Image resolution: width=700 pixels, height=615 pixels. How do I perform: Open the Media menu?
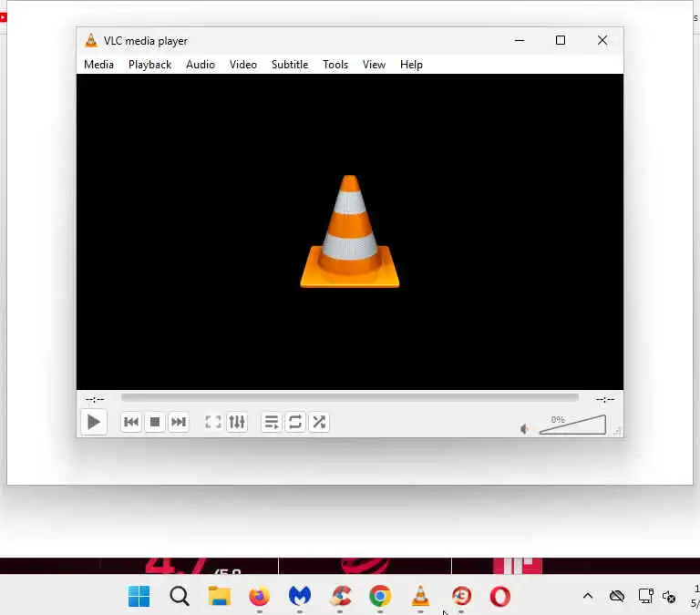[98, 65]
